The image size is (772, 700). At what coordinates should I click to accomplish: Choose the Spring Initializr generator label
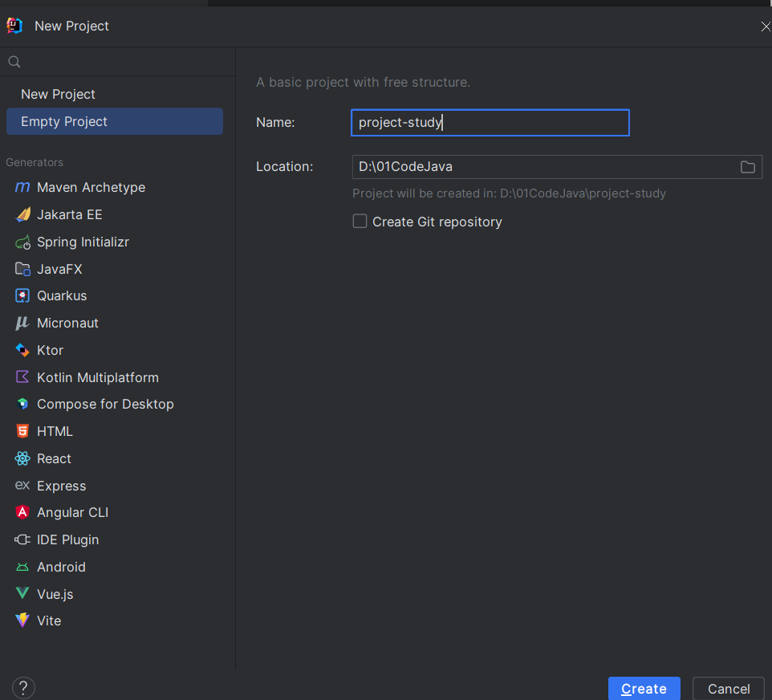pyautogui.click(x=83, y=242)
